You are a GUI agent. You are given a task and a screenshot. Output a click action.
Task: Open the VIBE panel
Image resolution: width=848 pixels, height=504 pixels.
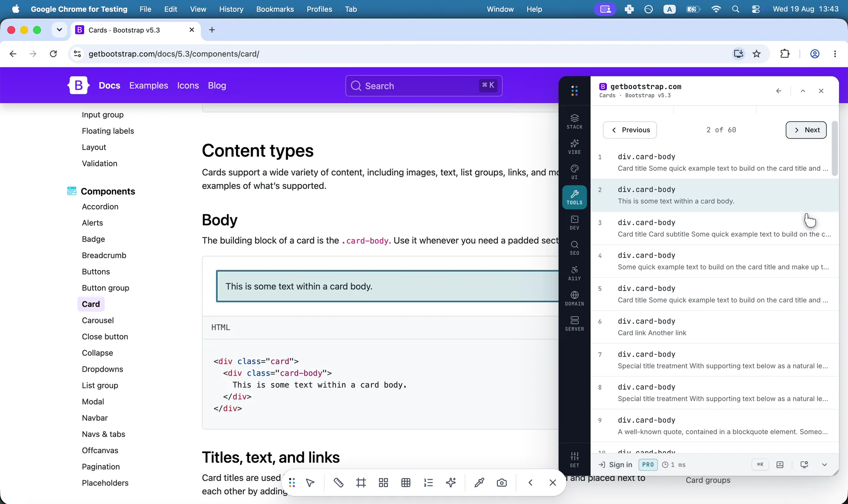tap(574, 147)
